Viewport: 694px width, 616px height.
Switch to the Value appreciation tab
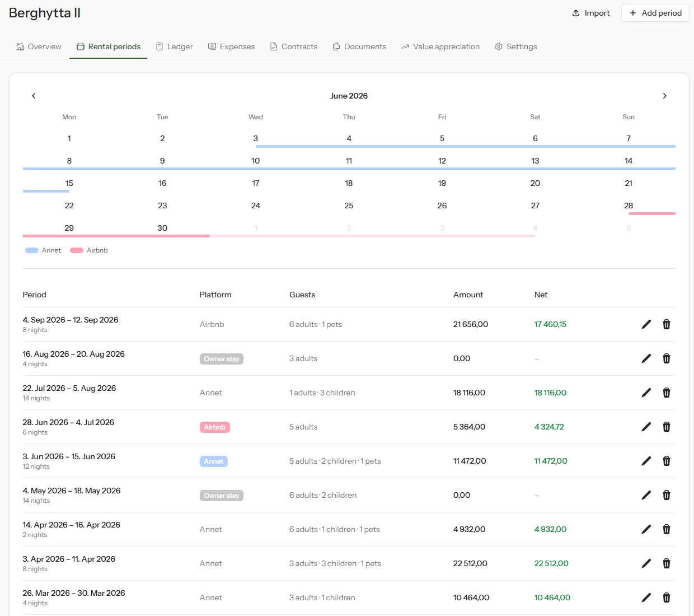440,46
